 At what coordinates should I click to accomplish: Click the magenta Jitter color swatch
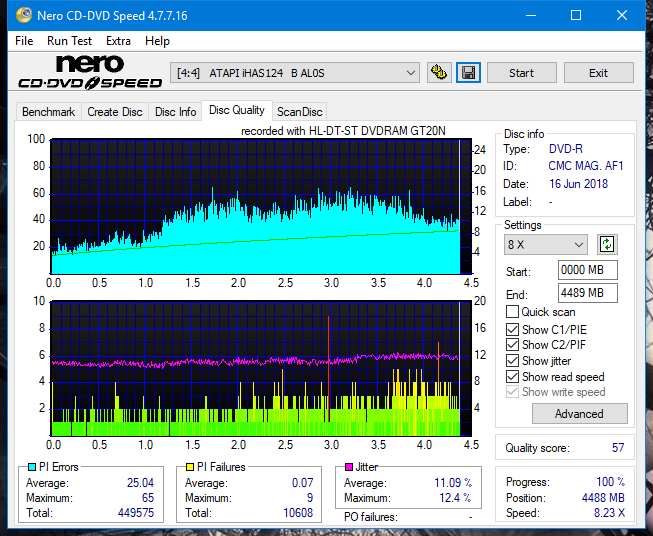(x=349, y=467)
